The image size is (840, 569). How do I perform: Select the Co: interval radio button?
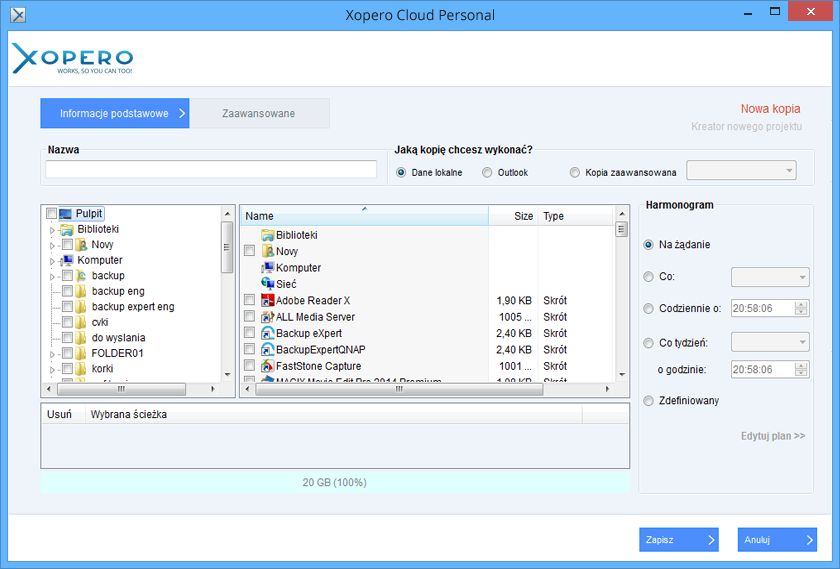pos(648,277)
